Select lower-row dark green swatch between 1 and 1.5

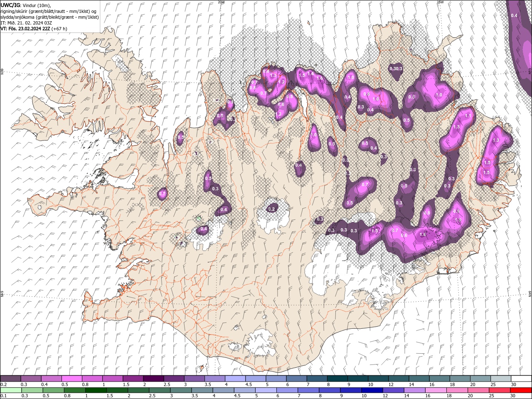tap(96, 390)
